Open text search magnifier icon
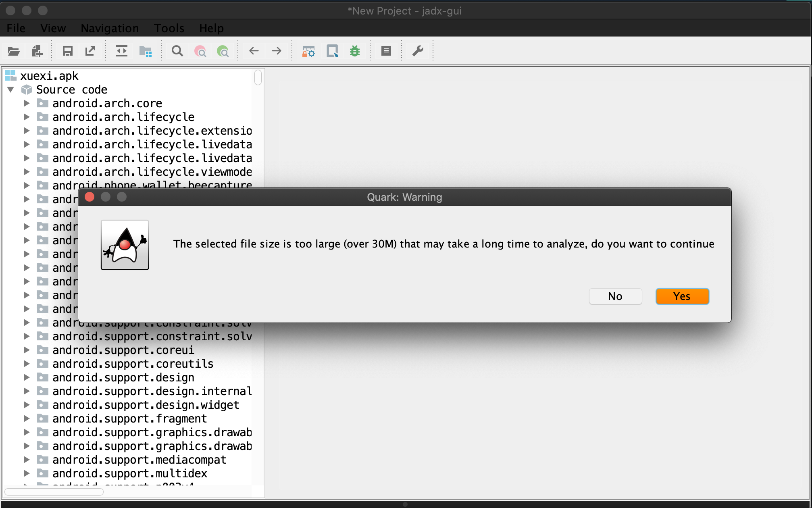 [x=177, y=51]
